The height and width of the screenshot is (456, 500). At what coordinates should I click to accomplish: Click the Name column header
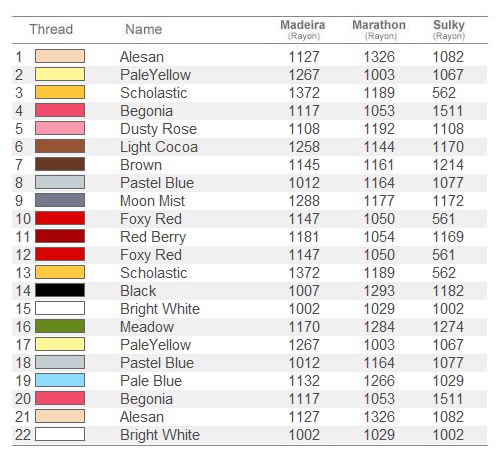144,29
